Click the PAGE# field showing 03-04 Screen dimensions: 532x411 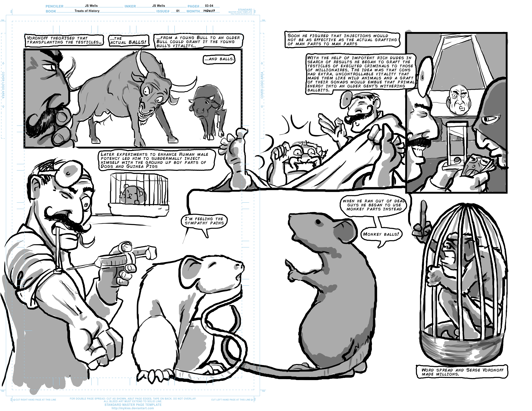point(209,6)
